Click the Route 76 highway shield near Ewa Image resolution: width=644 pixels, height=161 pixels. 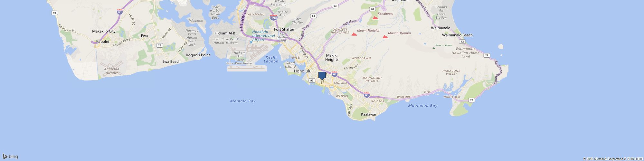(x=159, y=45)
